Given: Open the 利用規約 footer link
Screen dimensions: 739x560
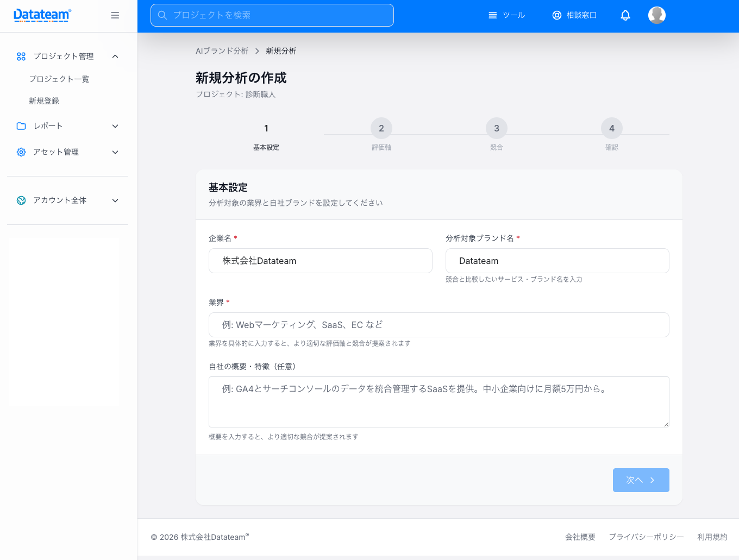Looking at the screenshot, I should click(712, 537).
